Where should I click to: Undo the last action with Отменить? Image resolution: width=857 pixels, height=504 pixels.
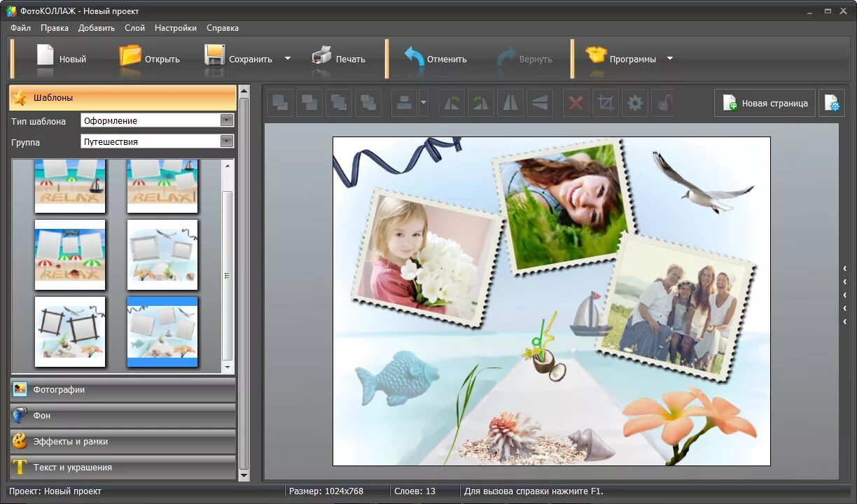click(414, 57)
